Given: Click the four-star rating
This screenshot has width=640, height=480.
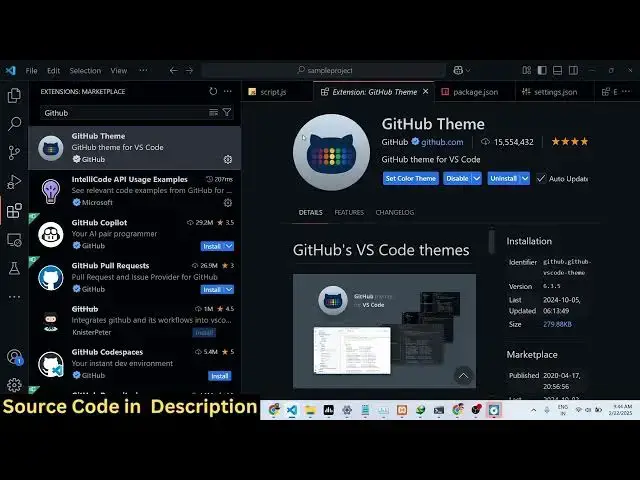Looking at the screenshot, I should pyautogui.click(x=570, y=142).
